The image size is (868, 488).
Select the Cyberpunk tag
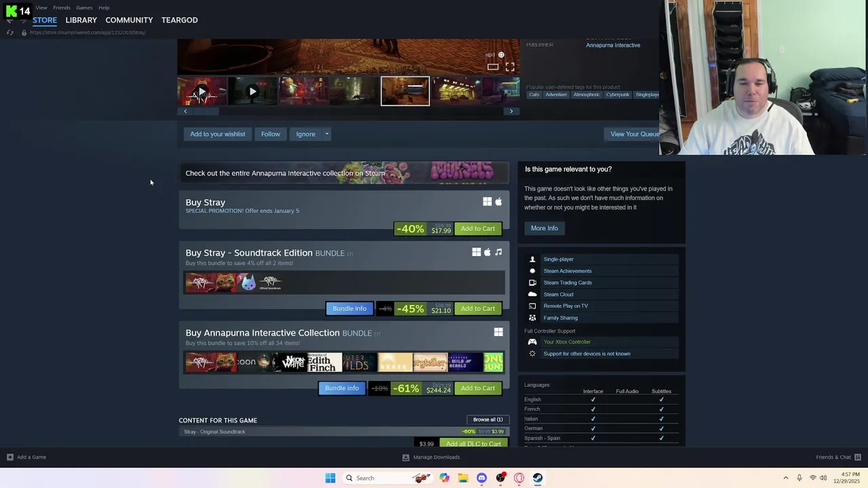pyautogui.click(x=618, y=95)
